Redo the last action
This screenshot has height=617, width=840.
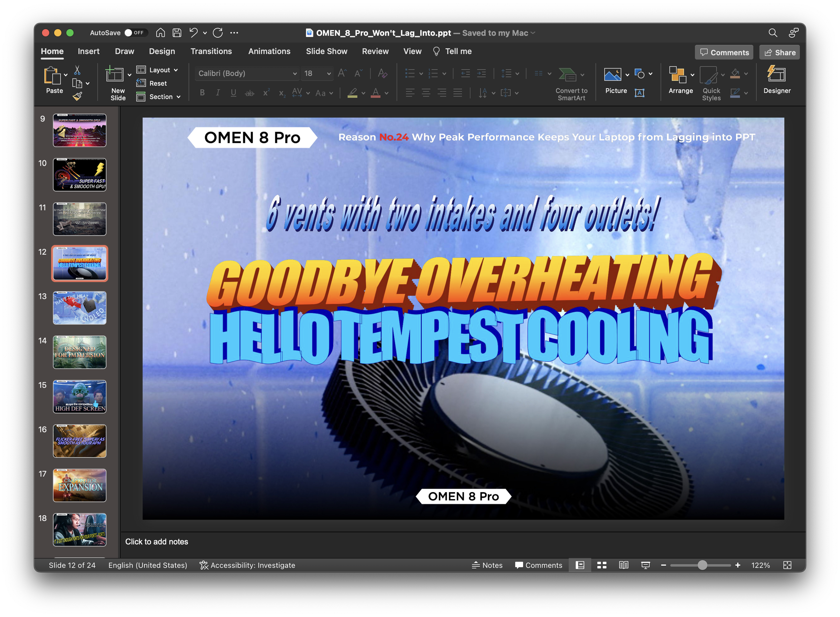point(218,33)
